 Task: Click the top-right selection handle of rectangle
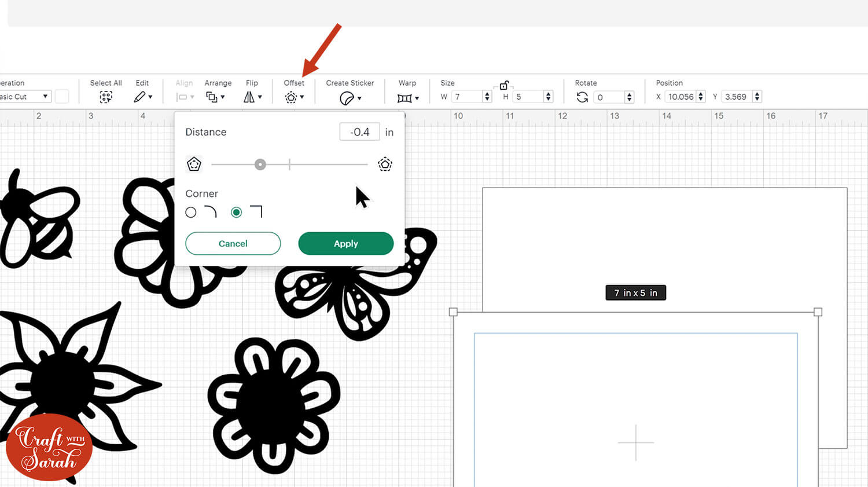(x=818, y=312)
